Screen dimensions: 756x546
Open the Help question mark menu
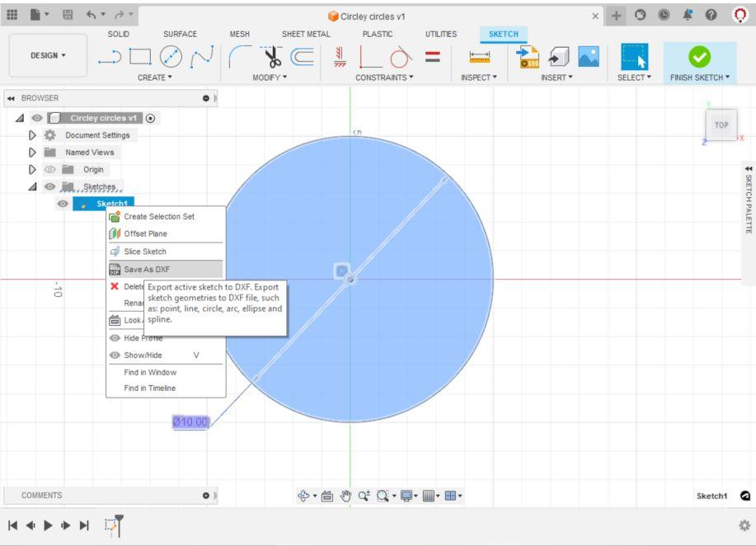coord(711,15)
